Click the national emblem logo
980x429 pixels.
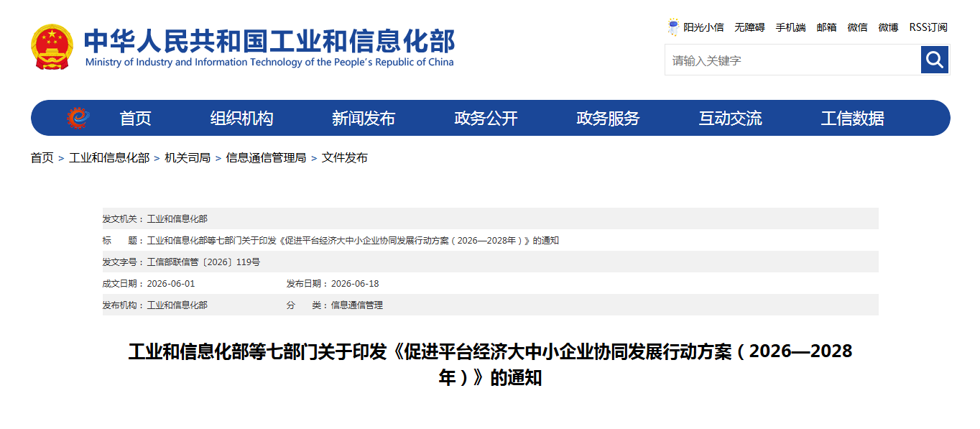[52, 47]
